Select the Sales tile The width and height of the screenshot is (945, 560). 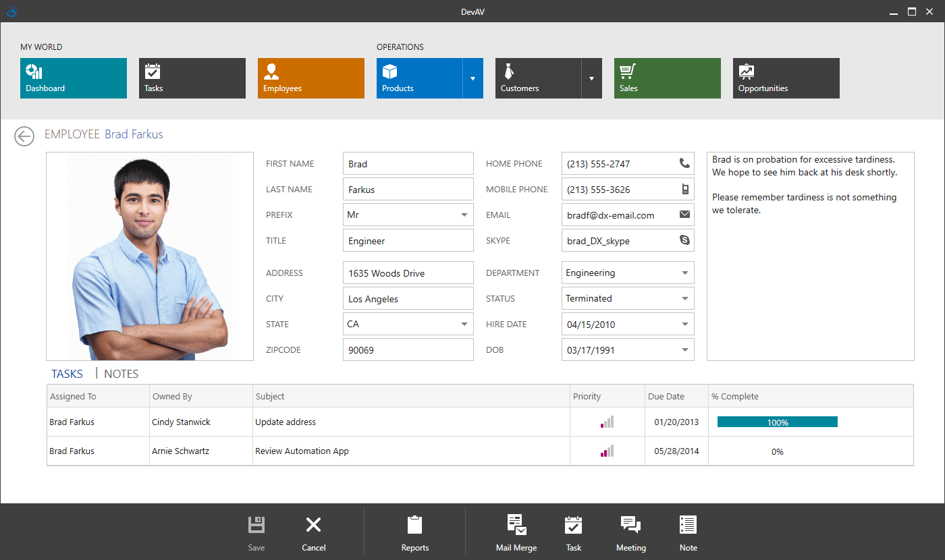667,78
